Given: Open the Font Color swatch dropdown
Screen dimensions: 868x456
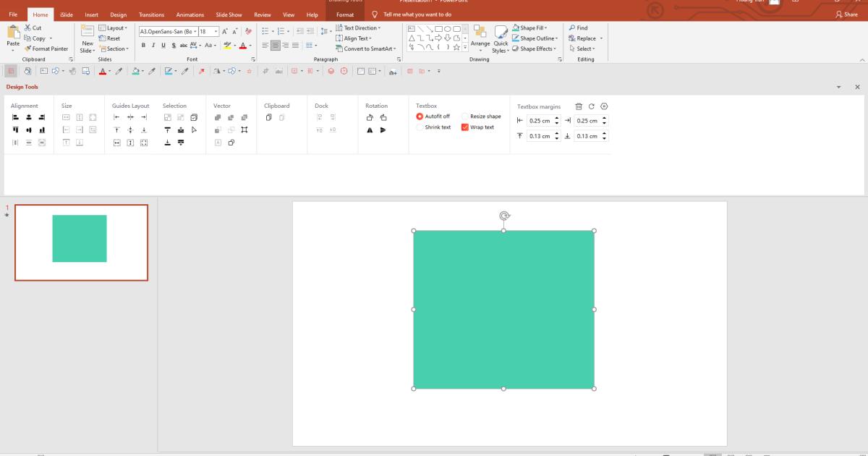Looking at the screenshot, I should click(252, 45).
